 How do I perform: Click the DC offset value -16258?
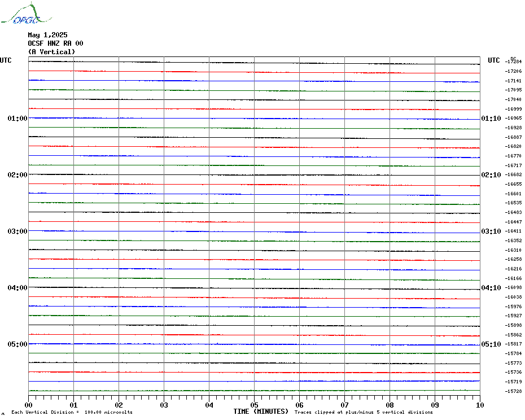pyautogui.click(x=513, y=259)
